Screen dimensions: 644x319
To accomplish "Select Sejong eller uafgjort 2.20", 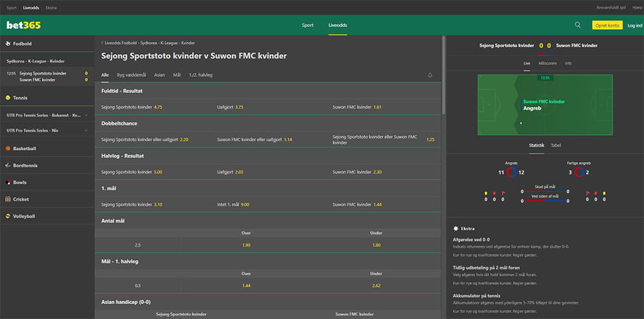I will 152,139.
